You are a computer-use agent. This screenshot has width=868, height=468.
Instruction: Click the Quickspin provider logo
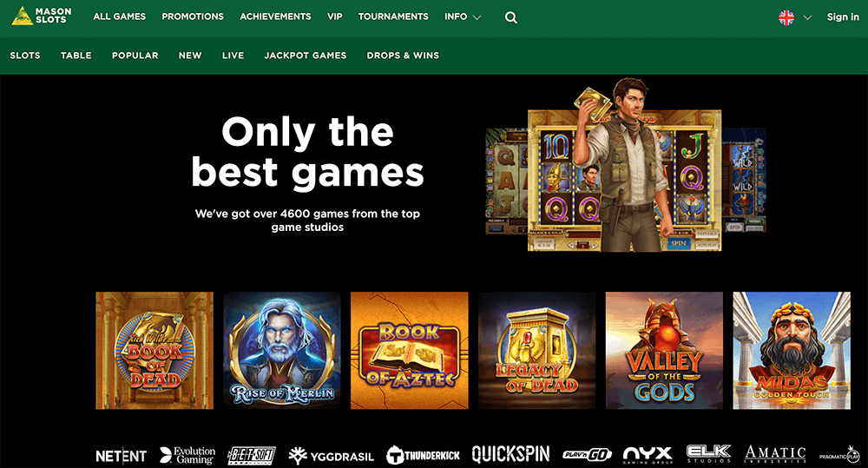pyautogui.click(x=510, y=454)
